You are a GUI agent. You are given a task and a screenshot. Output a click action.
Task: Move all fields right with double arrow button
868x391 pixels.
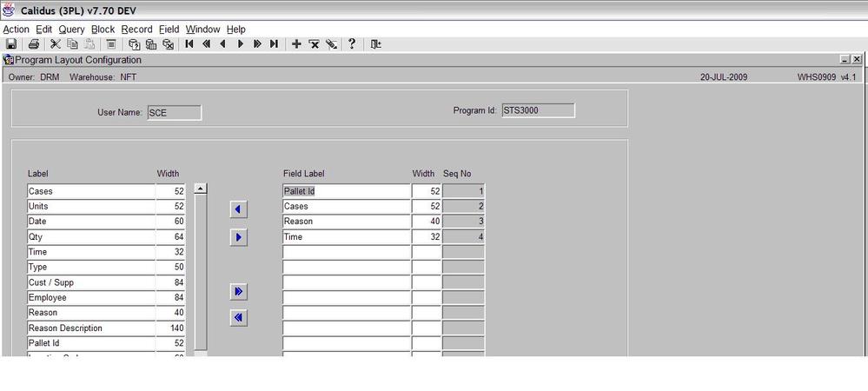(239, 291)
